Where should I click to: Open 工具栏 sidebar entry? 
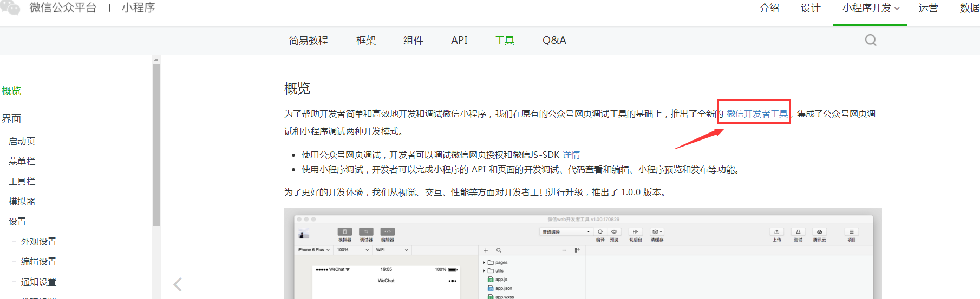(x=22, y=181)
